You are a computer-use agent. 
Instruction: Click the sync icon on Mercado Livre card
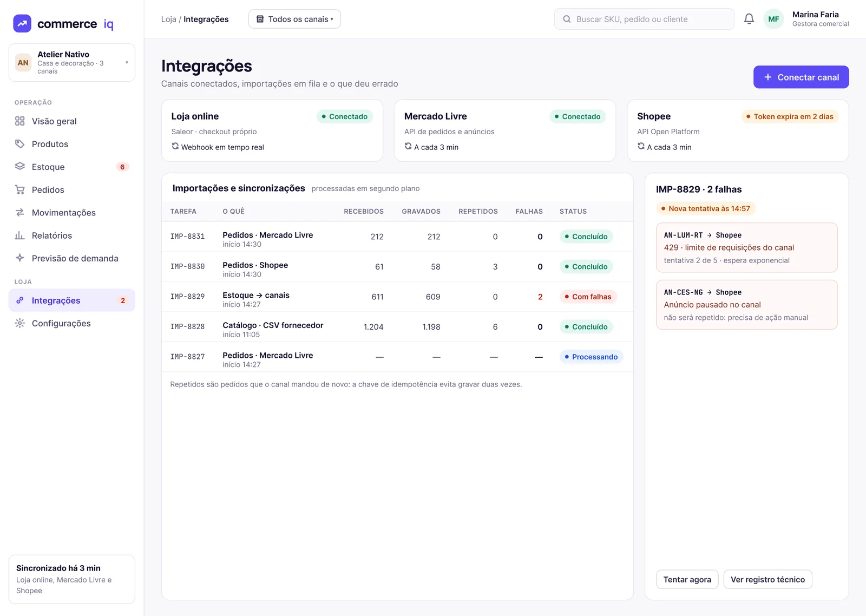(408, 146)
